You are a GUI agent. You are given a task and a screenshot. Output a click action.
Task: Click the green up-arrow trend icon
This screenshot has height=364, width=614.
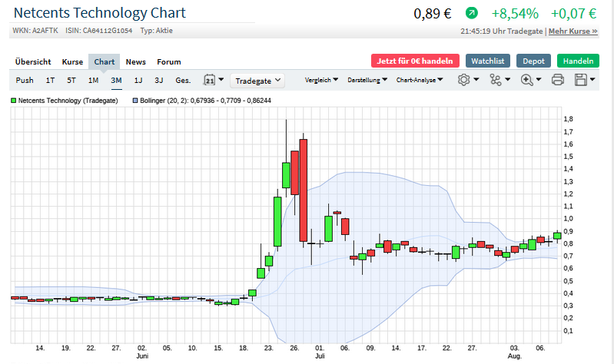472,13
